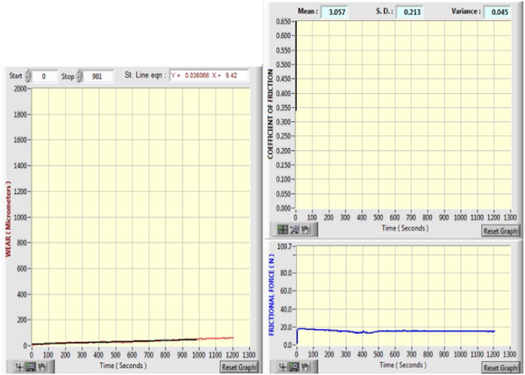This screenshot has height=375, width=525.
Task: Select pan hand tool on Frictional Force palette
Action: pos(305,367)
